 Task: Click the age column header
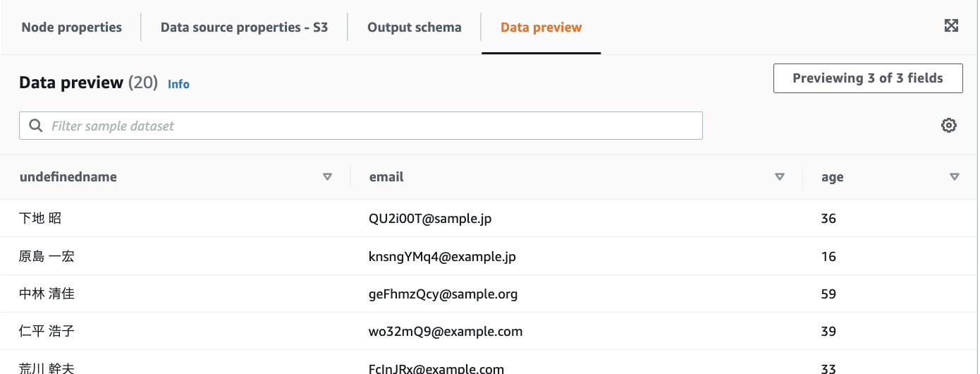click(833, 177)
